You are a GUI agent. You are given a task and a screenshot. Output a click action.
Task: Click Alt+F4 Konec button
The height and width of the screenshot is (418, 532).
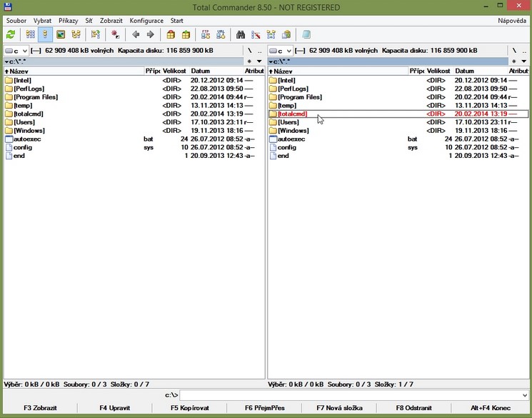click(x=491, y=408)
